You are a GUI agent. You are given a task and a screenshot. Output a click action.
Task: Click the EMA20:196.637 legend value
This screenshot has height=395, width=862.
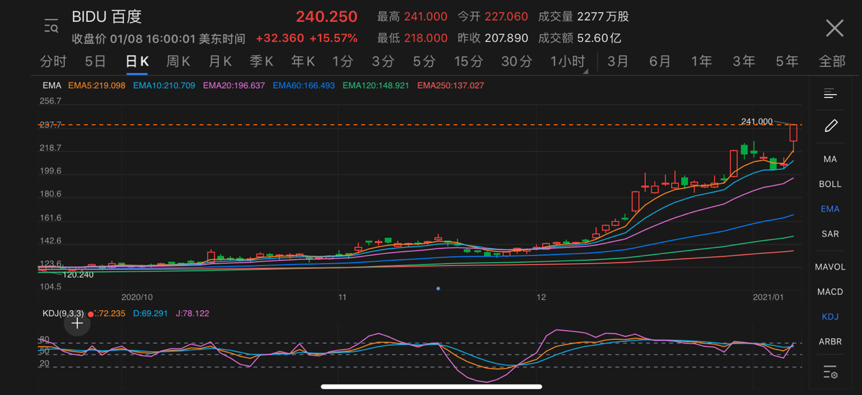(234, 86)
